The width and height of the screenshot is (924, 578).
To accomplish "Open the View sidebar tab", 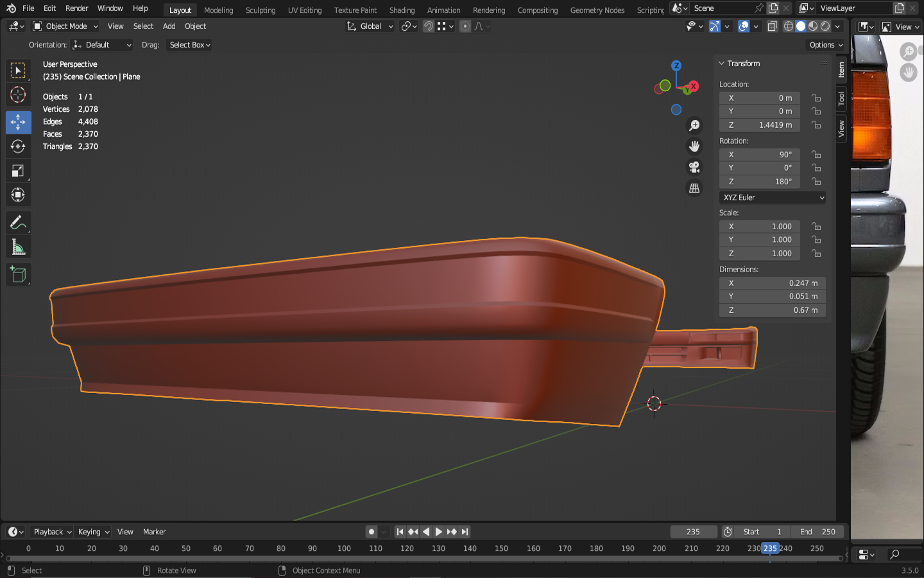I will pos(841,128).
